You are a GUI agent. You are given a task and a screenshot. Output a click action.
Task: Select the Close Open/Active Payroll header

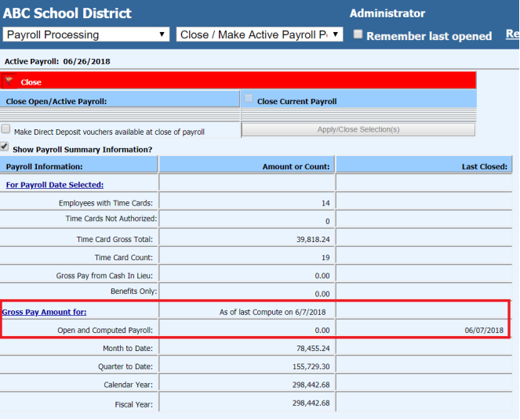[x=56, y=101]
